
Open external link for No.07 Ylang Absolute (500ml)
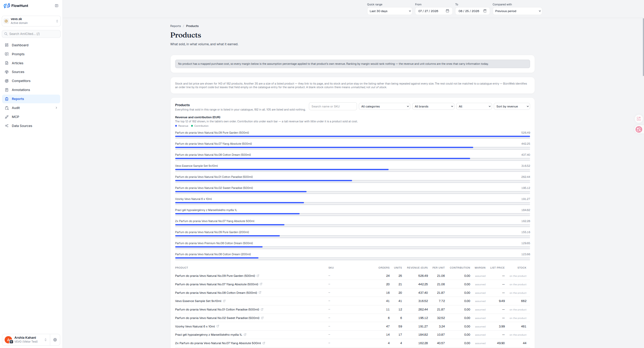point(261,284)
